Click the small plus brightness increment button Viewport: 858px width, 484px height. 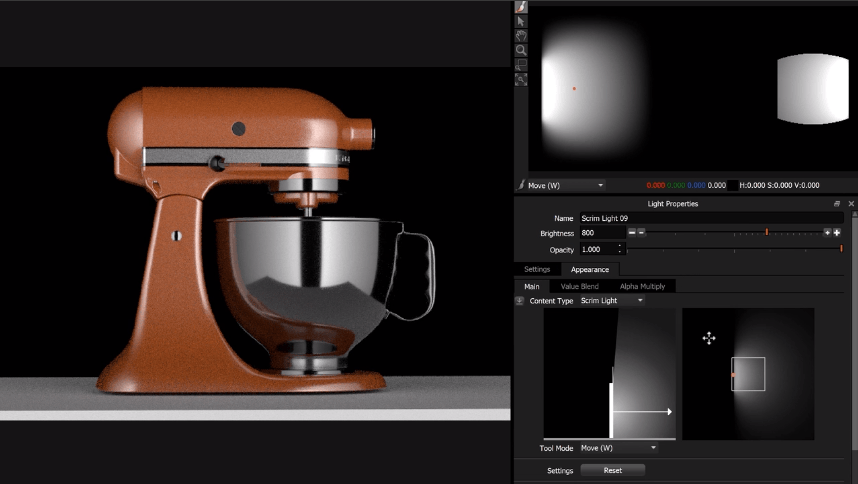(x=827, y=232)
